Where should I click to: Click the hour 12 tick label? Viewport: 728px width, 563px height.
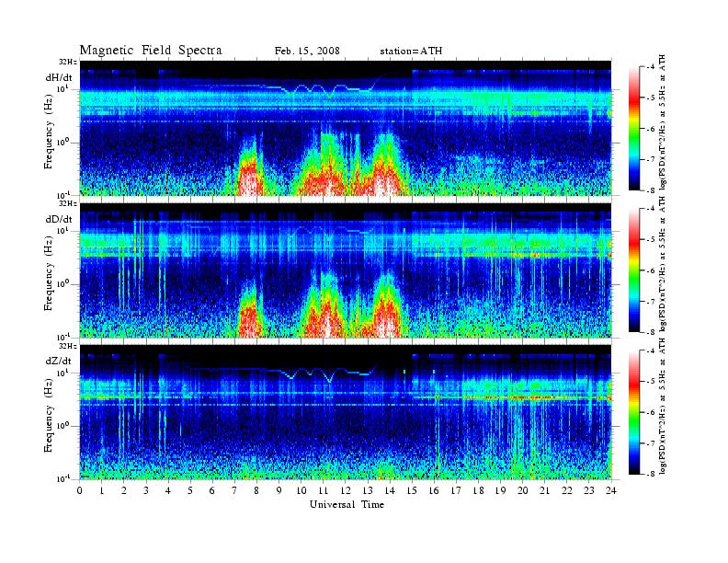(346, 491)
